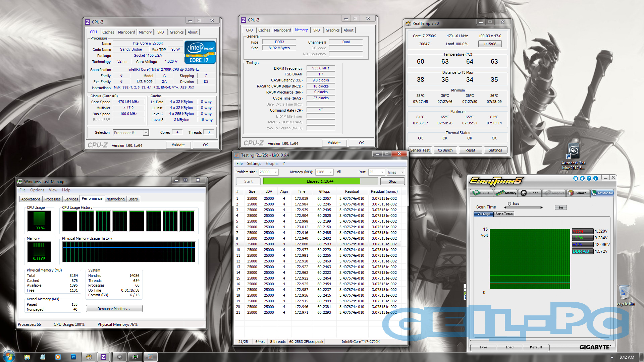Stop the LinX test
The width and height of the screenshot is (644, 362).
(x=392, y=181)
